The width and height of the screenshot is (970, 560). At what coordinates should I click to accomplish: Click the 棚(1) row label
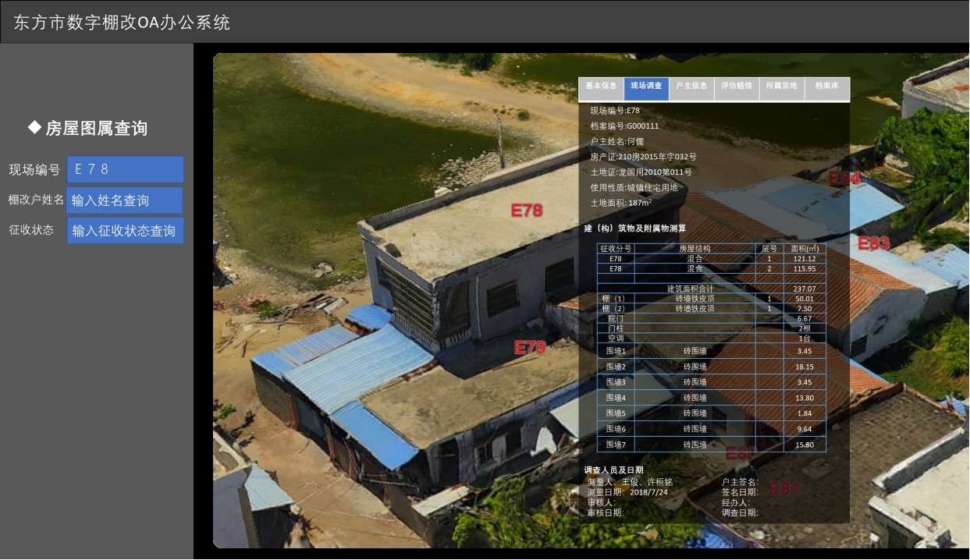616,299
